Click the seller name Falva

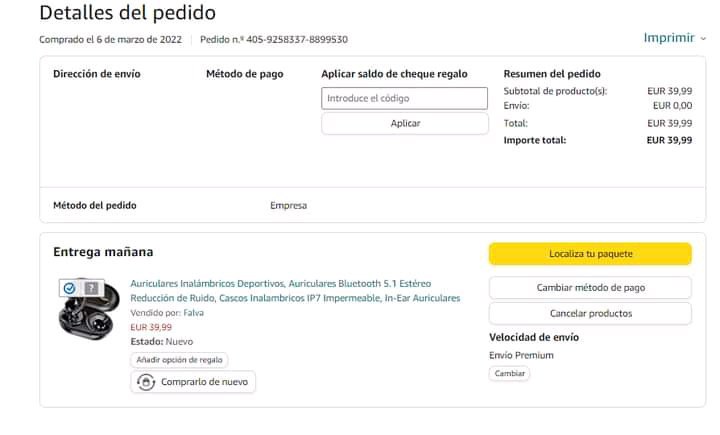[x=194, y=313]
